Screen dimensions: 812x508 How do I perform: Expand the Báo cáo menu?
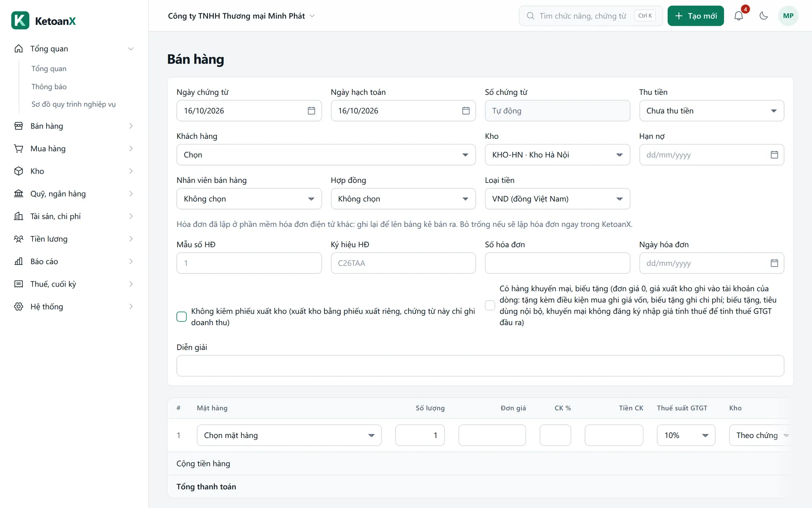pos(74,261)
